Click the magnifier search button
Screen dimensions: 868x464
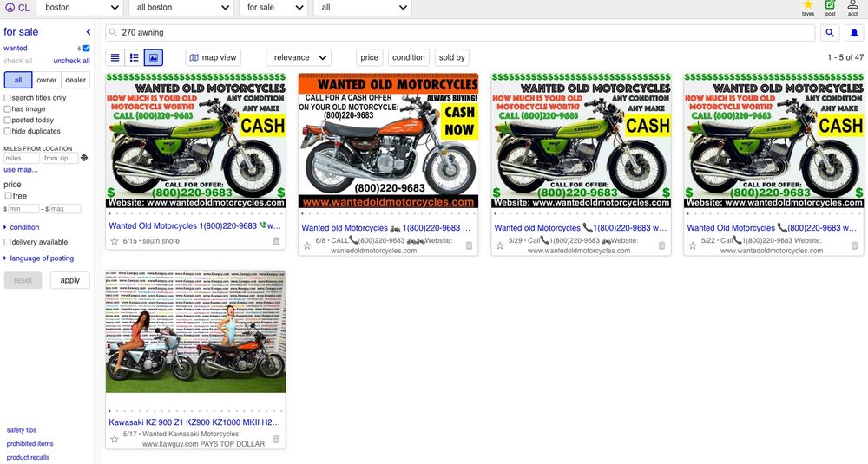tap(830, 33)
